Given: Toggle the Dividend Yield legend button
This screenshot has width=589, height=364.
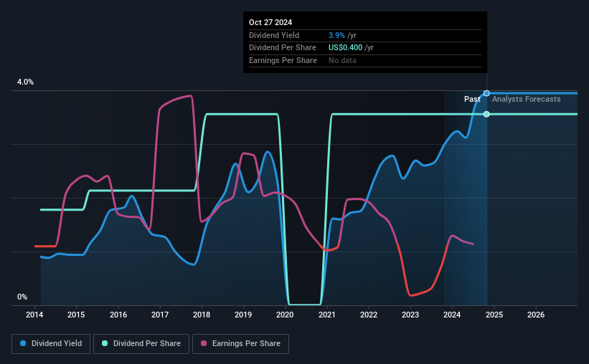Looking at the screenshot, I should pos(51,344).
